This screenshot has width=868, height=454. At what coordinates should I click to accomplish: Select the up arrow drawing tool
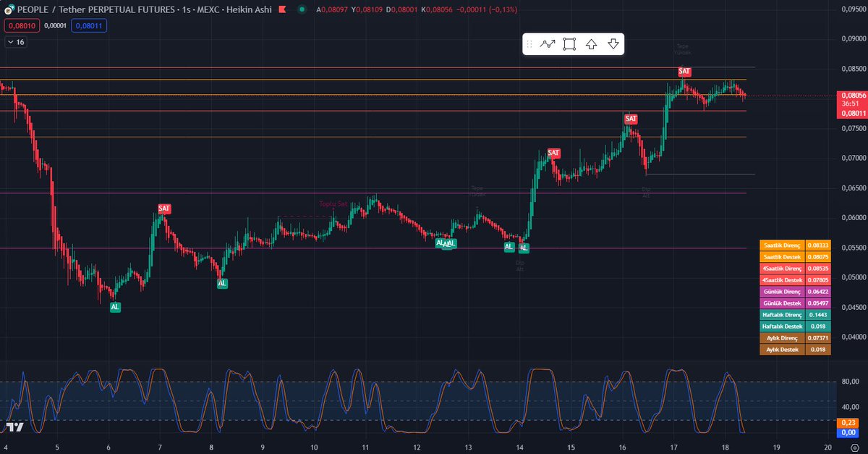click(x=591, y=44)
